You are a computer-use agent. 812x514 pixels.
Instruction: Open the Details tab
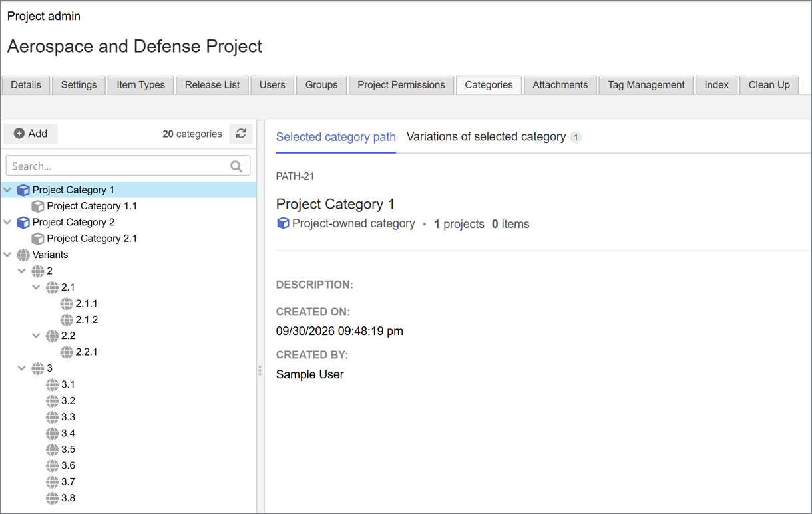pyautogui.click(x=26, y=85)
